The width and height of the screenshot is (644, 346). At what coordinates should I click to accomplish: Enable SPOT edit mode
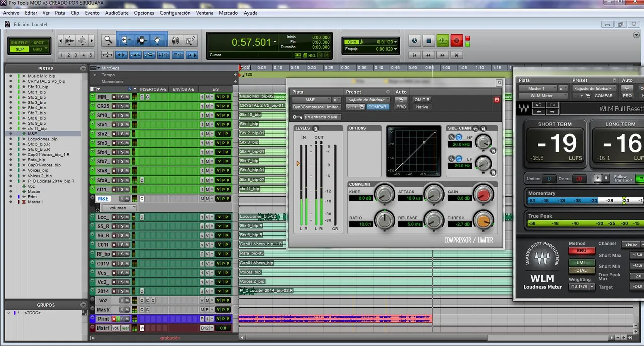[x=39, y=43]
